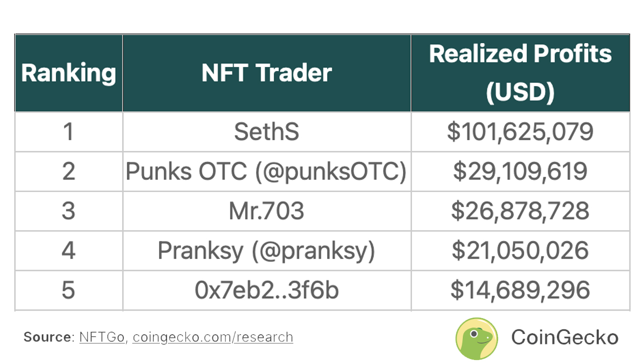Click the $21,050,026 profit value

[x=520, y=251]
